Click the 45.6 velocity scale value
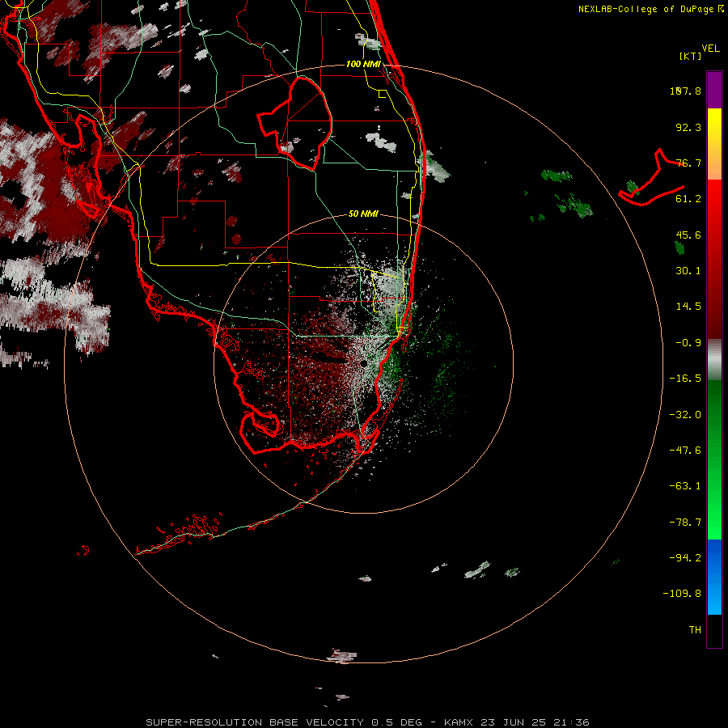The height and width of the screenshot is (728, 728). (x=688, y=235)
